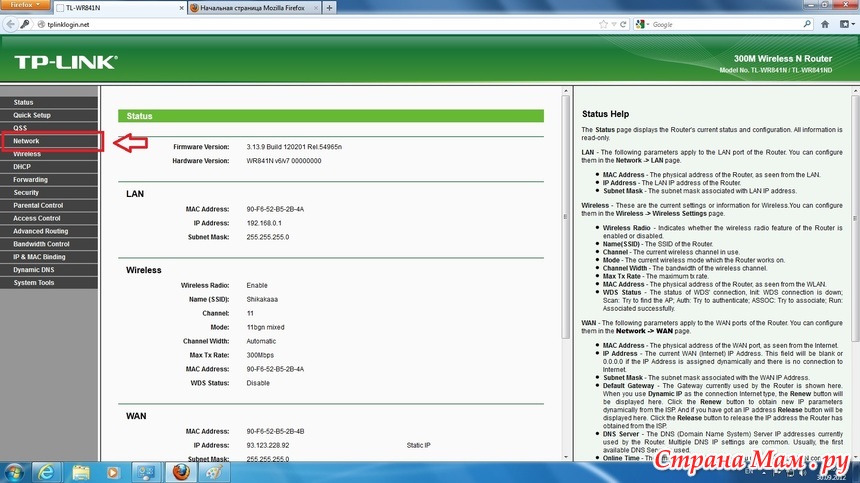Open the Firefox application menu button
The image size is (860, 483).
tap(26, 4)
